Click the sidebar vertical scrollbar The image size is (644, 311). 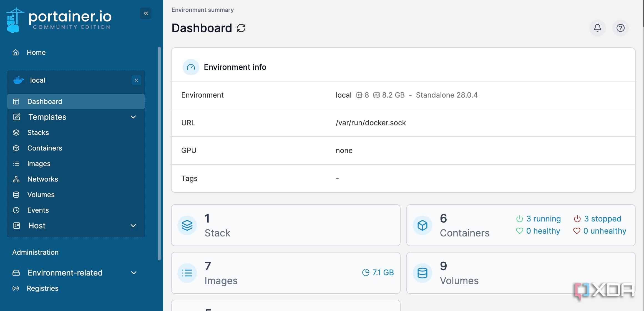159,154
